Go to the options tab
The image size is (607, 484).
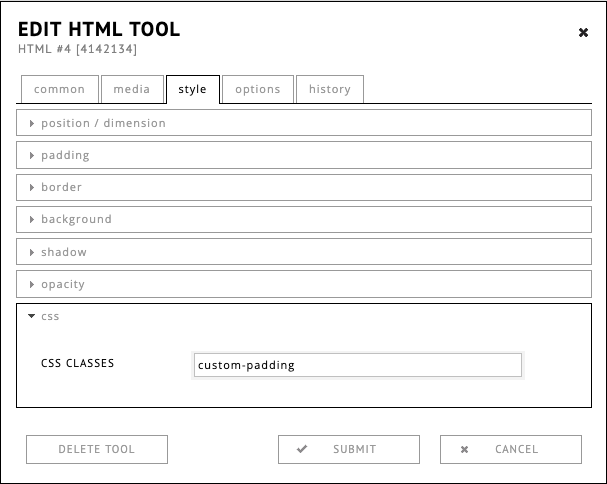257,89
